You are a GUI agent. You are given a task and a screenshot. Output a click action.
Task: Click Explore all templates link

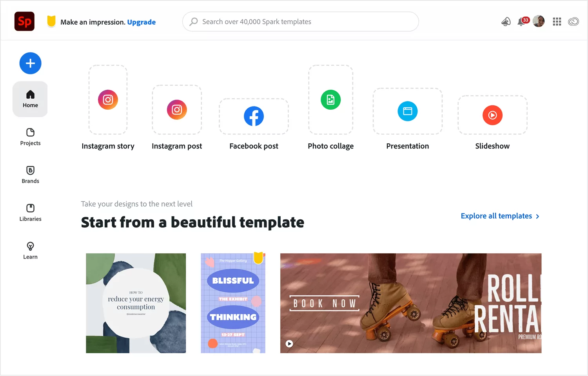point(500,216)
